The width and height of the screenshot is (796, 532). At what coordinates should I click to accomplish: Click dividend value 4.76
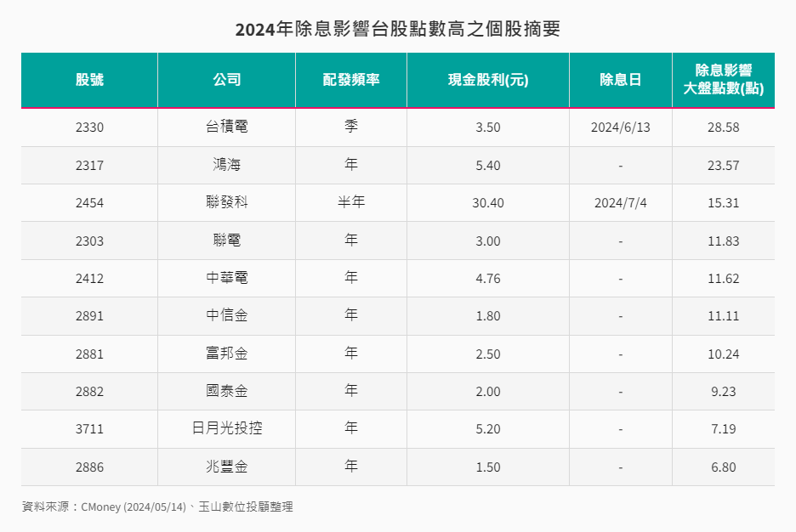[488, 279]
